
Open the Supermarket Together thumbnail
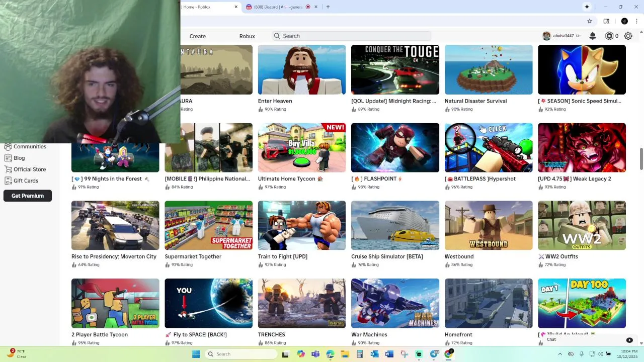click(x=208, y=226)
